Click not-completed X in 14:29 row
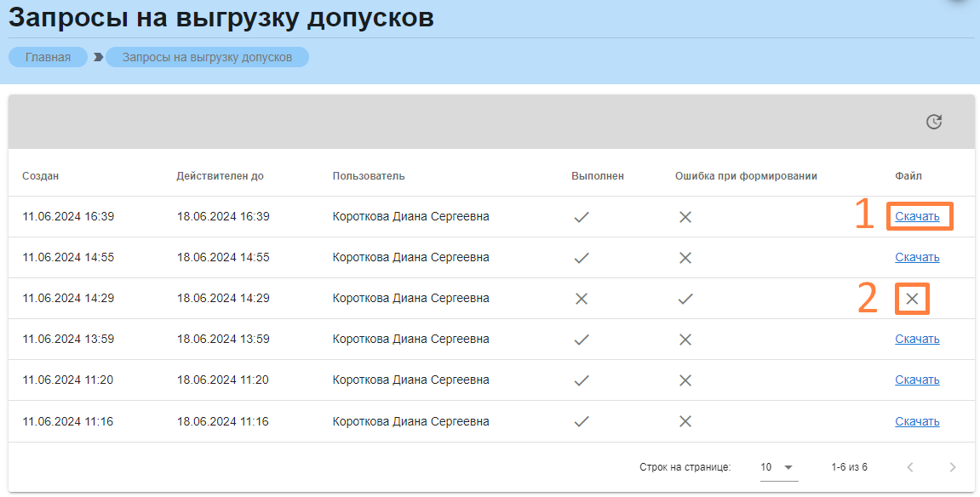980x497 pixels. click(582, 299)
